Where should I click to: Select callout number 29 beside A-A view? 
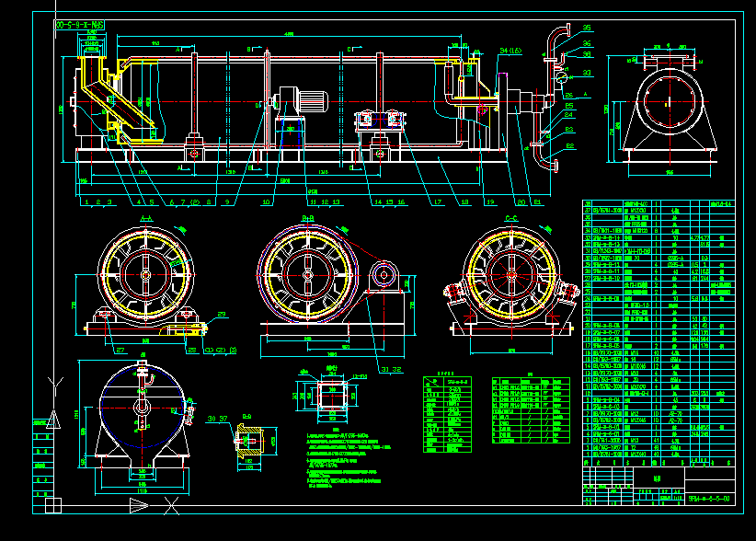pos(222,315)
